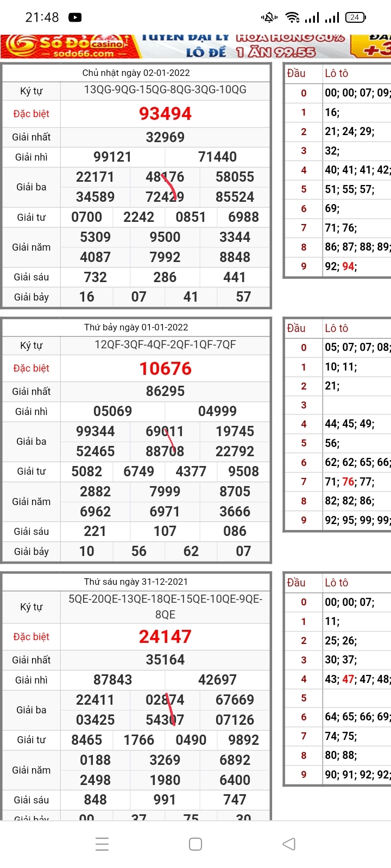Viewport: 391px width, 868px height.
Task: Go home with the square navigation icon
Action: click(195, 844)
